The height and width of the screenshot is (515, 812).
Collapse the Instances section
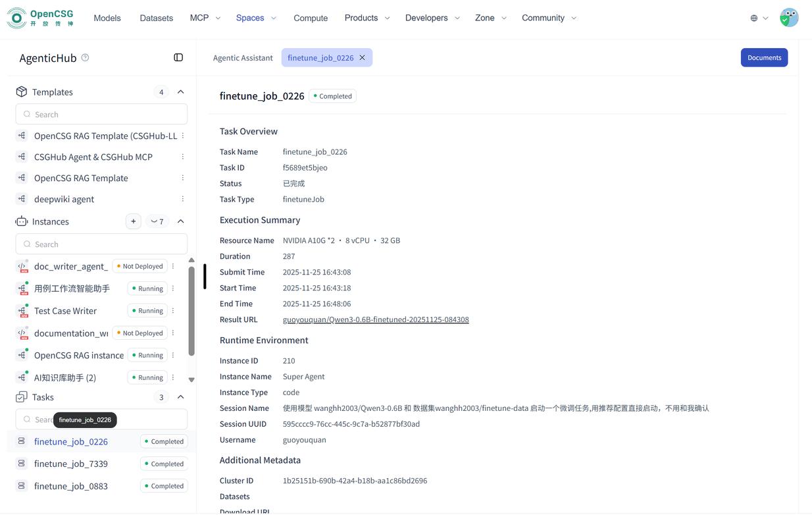click(181, 222)
